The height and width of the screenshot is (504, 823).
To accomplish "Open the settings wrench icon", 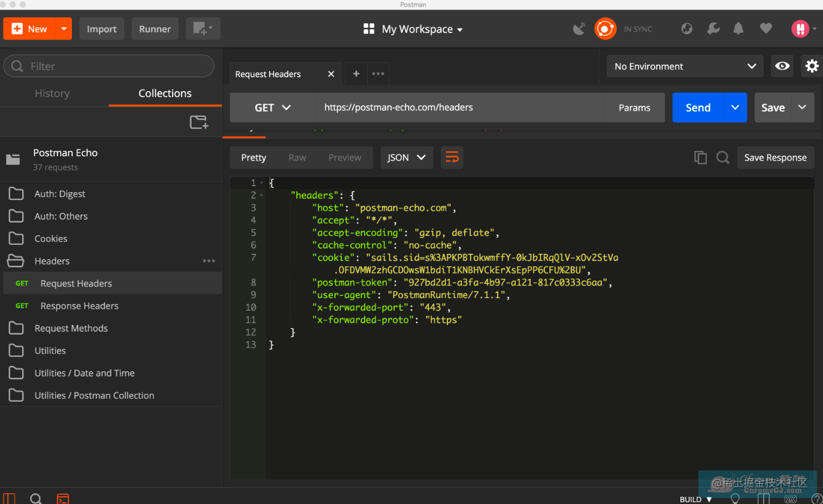I will pos(713,29).
